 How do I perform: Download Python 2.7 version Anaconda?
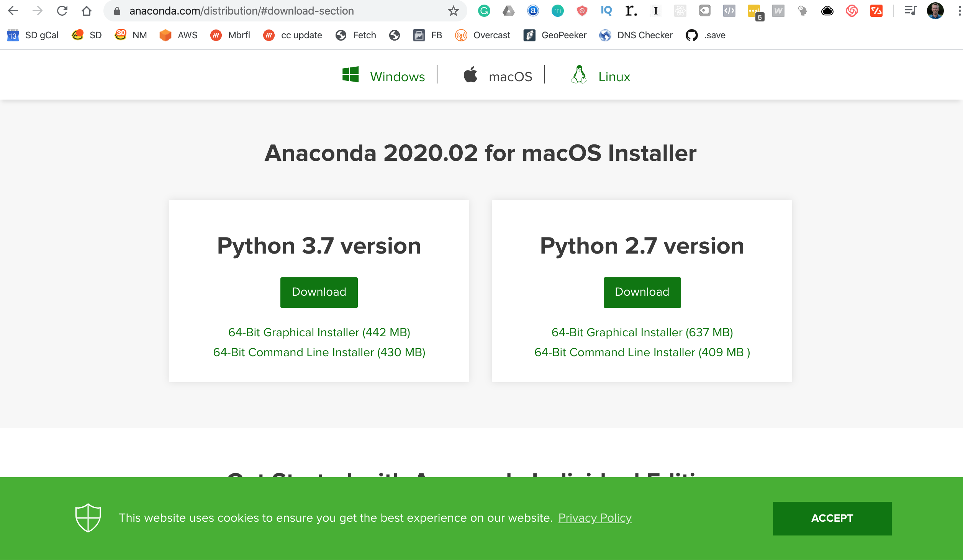642,291
